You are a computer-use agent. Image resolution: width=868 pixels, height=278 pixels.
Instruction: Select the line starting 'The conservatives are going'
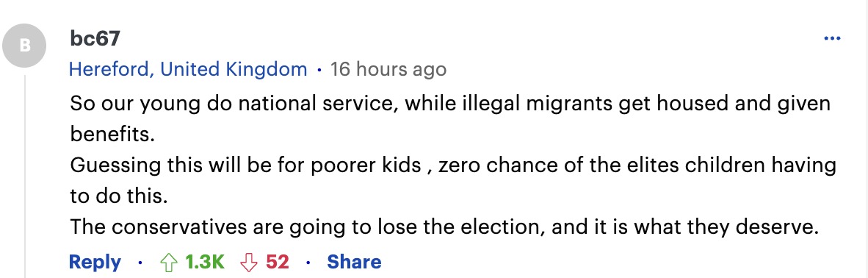tap(444, 227)
